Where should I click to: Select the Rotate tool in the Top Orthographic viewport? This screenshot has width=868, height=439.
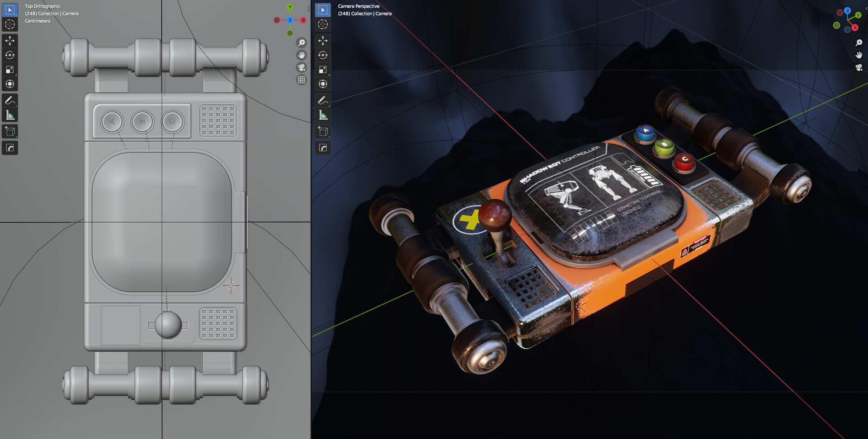9,55
